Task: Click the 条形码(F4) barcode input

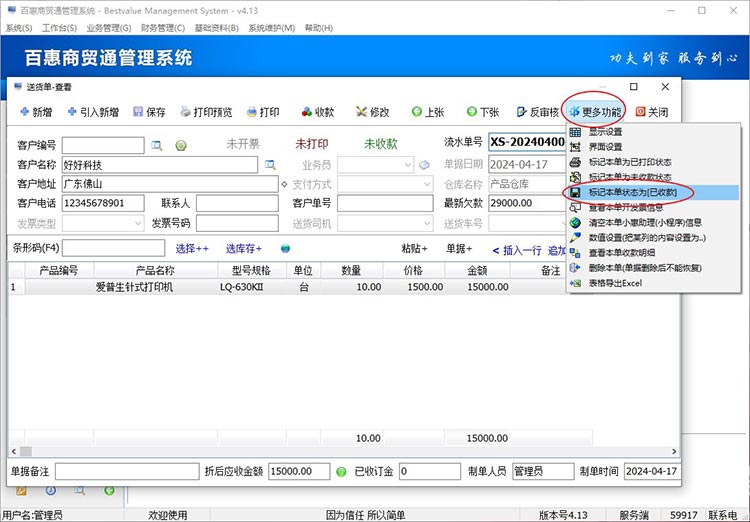Action: [x=113, y=248]
